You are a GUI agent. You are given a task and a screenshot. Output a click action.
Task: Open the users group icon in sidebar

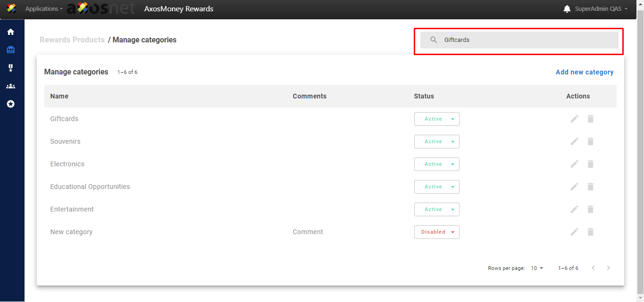coord(10,86)
